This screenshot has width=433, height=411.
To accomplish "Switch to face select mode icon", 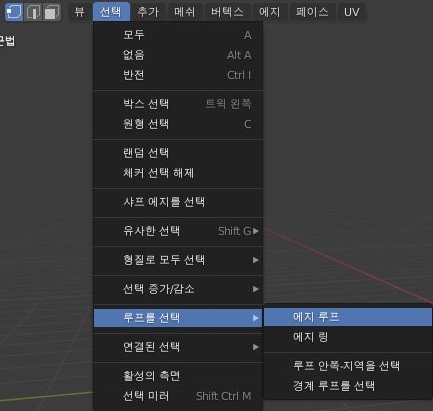I will [51, 12].
